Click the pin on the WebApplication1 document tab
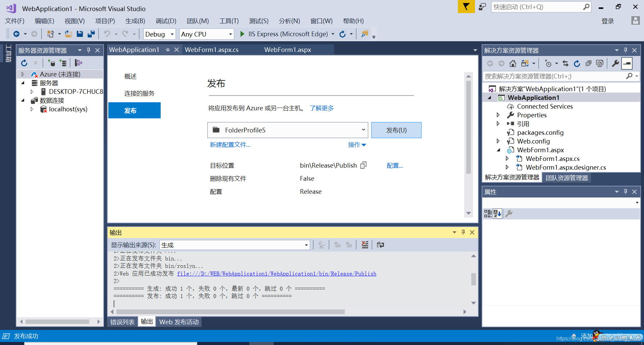Viewport: 644px width, 345px height. [167, 50]
